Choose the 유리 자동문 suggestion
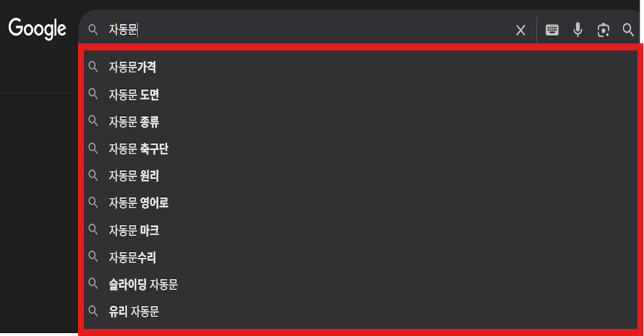Image resolution: width=644 pixels, height=336 pixels. [x=360, y=311]
